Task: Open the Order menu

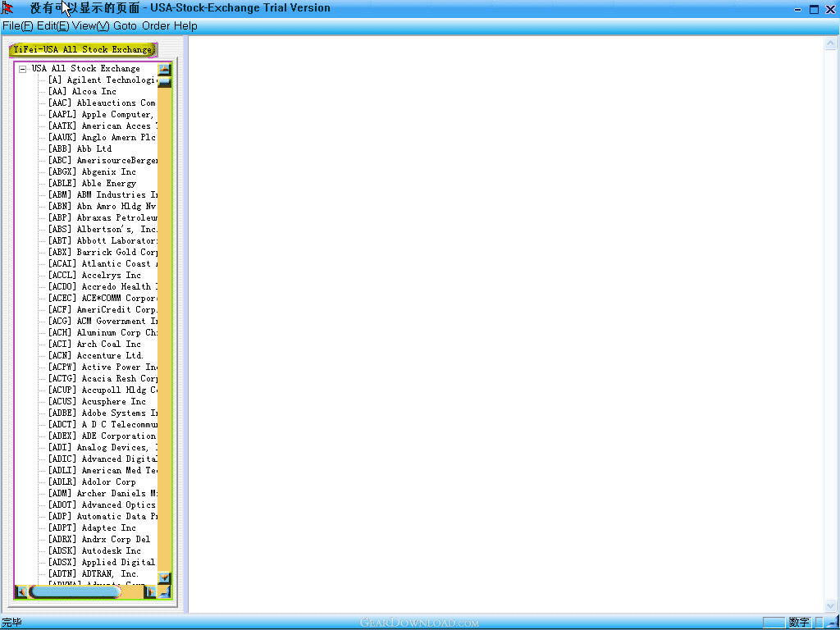Action: (x=156, y=25)
